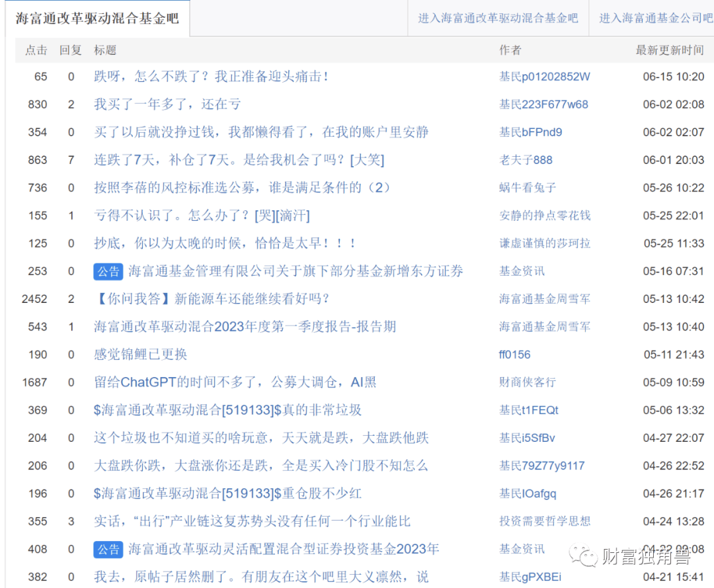714x588 pixels.
Task: Click the 公告 badge on the 东方证券 post
Action: (108, 271)
